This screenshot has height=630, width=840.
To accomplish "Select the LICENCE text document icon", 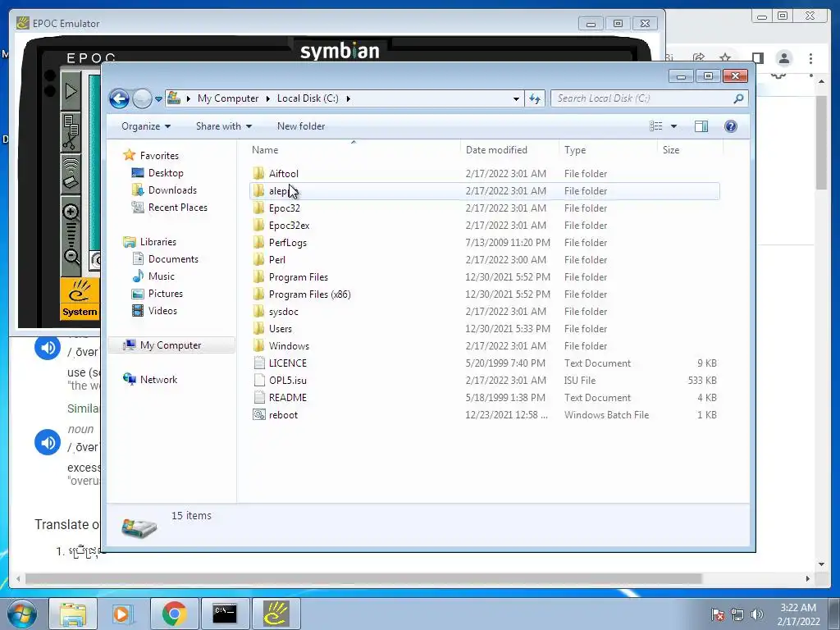I will [259, 363].
